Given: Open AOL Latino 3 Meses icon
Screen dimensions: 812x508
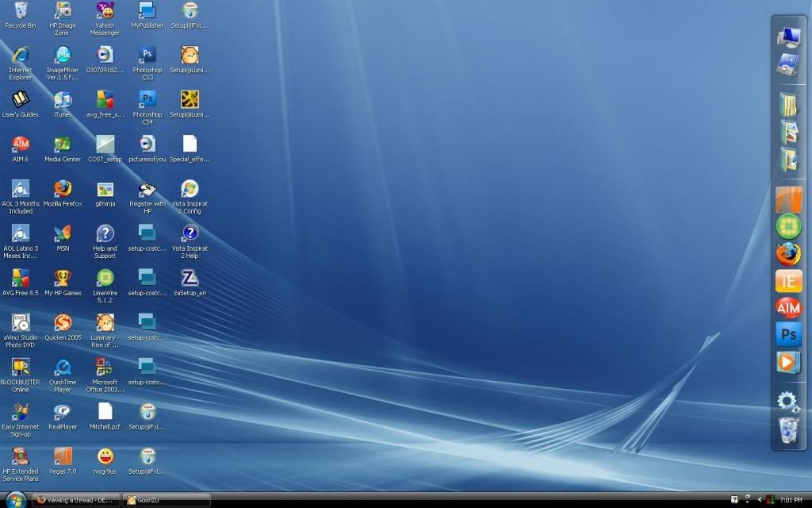Looking at the screenshot, I should 21,241.
